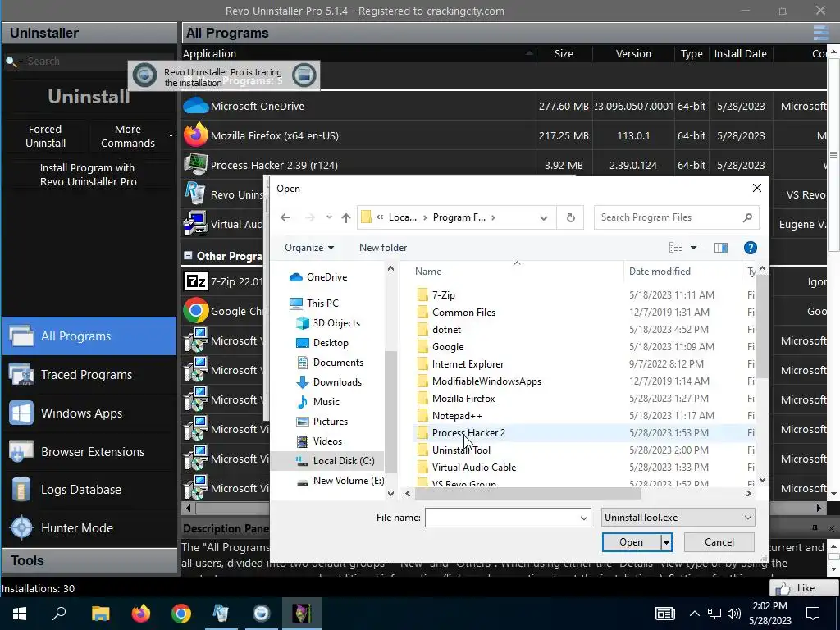
Task: Click the stop tracing button in tracing bar
Action: tap(304, 75)
